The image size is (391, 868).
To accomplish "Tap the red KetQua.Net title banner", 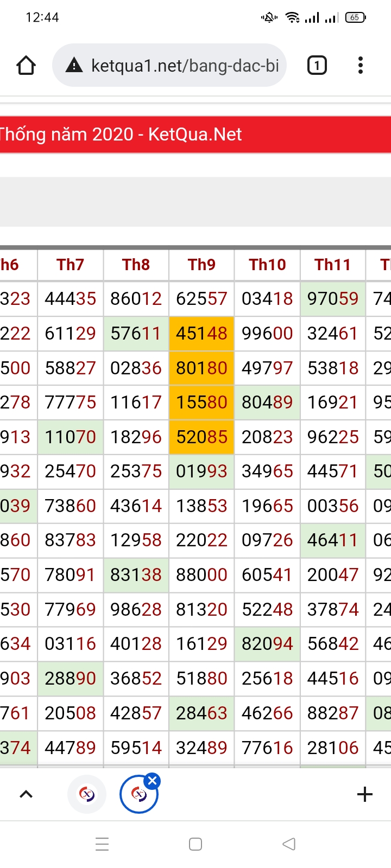I will coord(195,134).
